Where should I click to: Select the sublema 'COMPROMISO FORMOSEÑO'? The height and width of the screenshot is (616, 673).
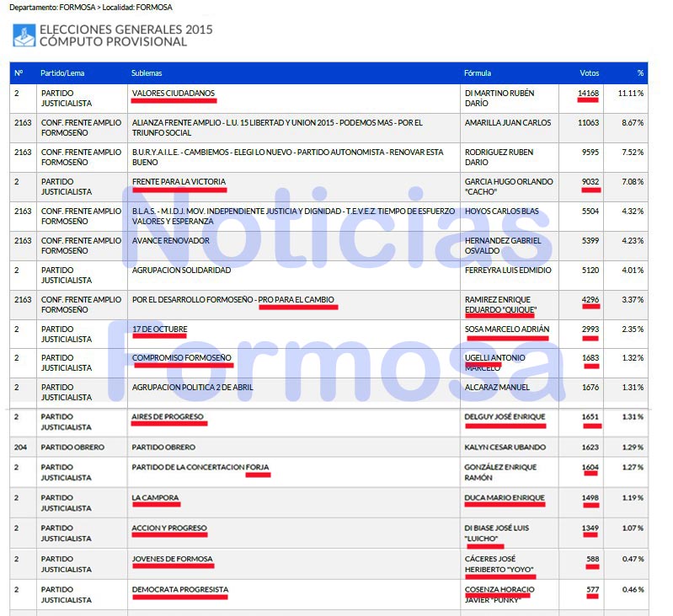tap(182, 358)
